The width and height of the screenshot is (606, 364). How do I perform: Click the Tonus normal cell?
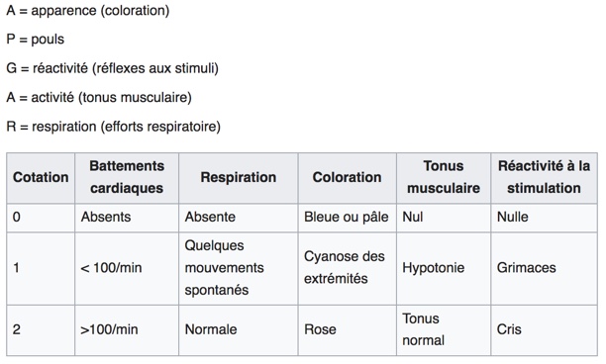444,330
